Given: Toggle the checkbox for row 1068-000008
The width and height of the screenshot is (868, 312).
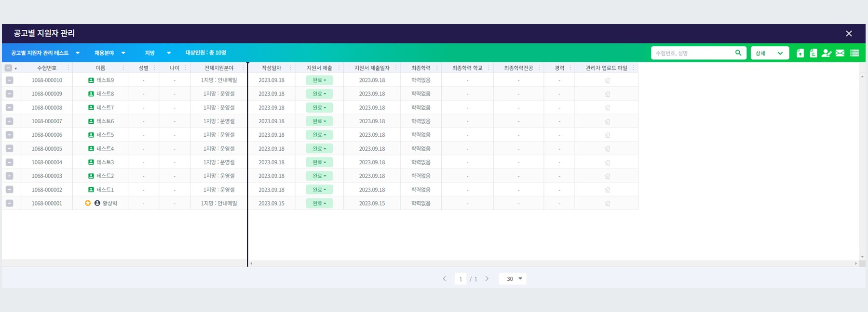Looking at the screenshot, I should point(10,107).
